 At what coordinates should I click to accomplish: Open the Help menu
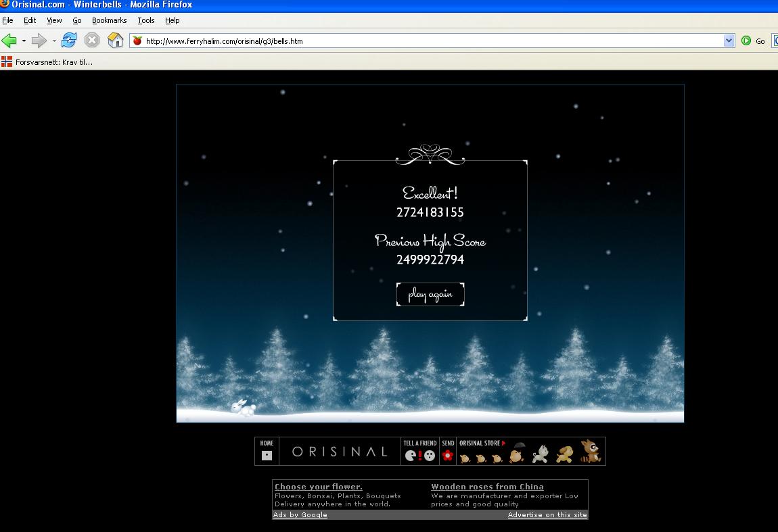(172, 20)
